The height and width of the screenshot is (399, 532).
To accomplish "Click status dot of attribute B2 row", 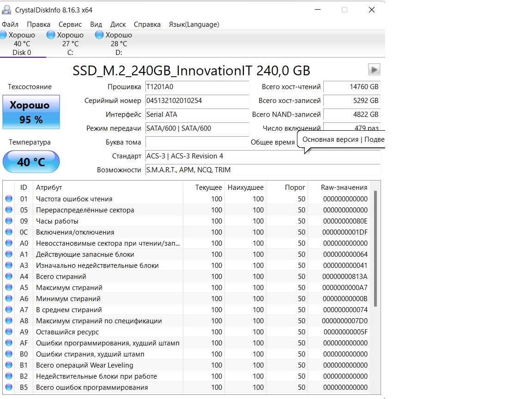I will (9, 376).
